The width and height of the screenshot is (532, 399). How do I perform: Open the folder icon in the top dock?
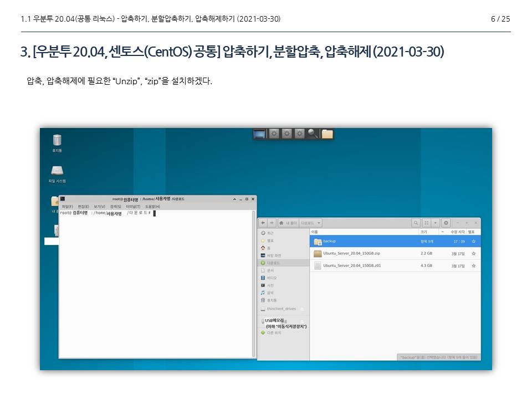coord(328,134)
